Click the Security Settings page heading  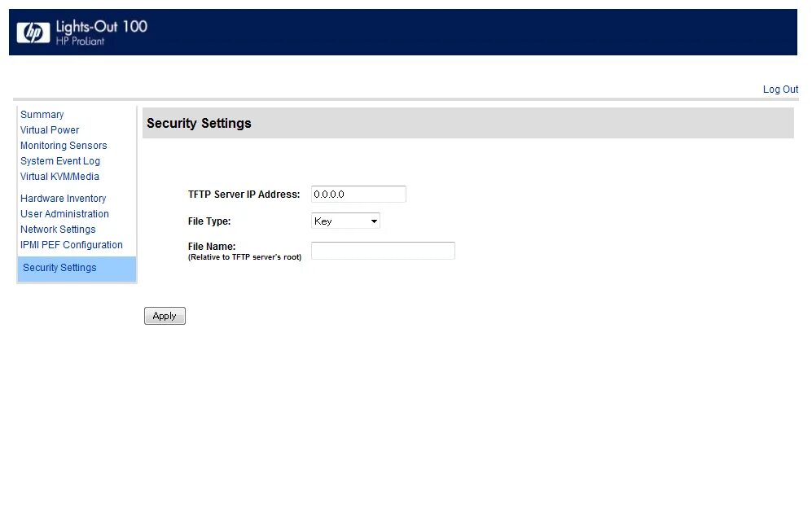coord(199,123)
